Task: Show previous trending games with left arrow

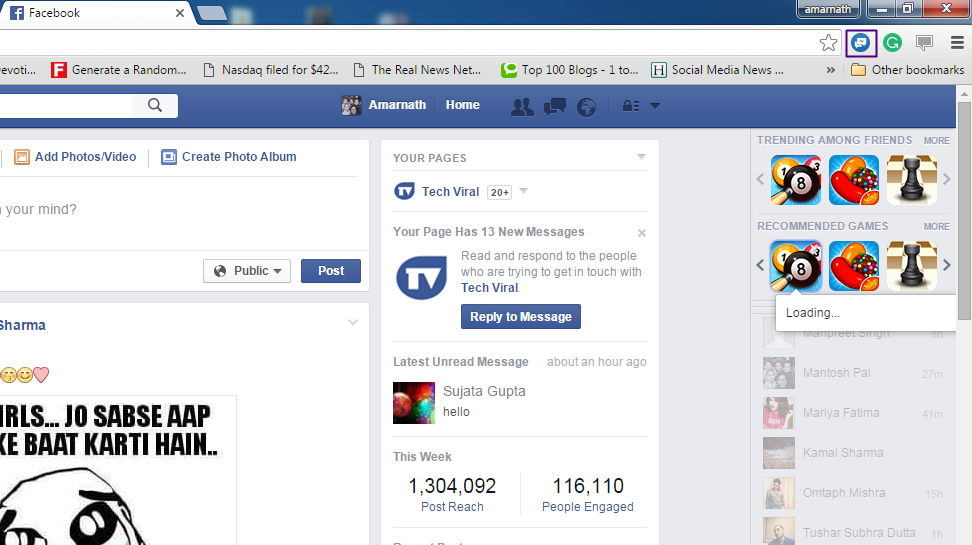Action: coord(761,179)
